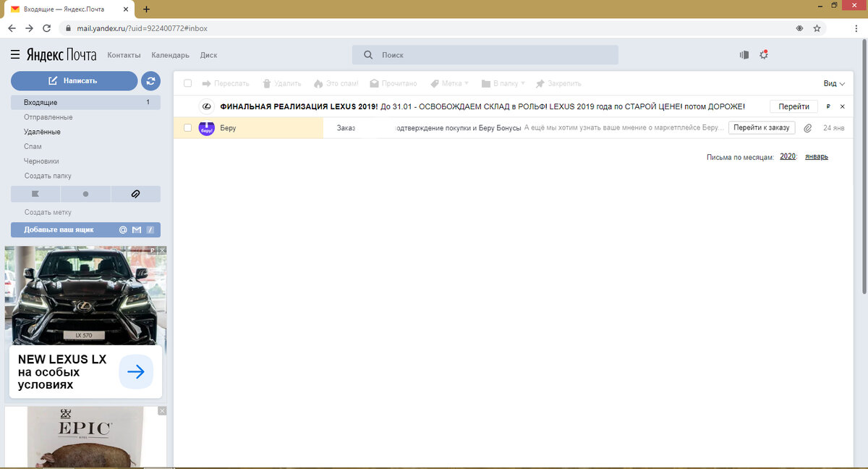Filter messages with attachments paperclip
Screen dimensions: 868x469
point(135,194)
